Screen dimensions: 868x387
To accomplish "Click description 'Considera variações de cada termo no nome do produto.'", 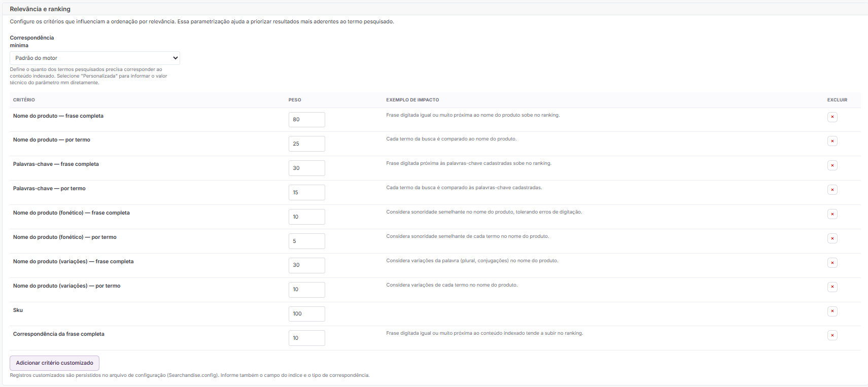I will point(452,285).
